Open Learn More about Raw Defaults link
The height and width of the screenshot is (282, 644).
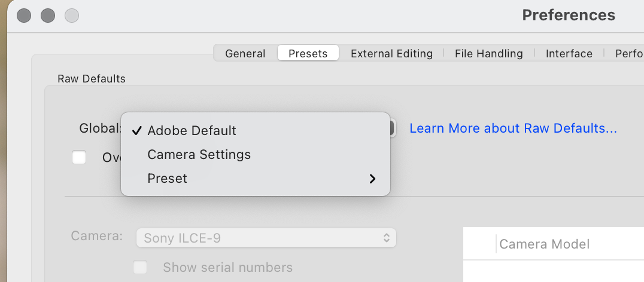point(513,128)
